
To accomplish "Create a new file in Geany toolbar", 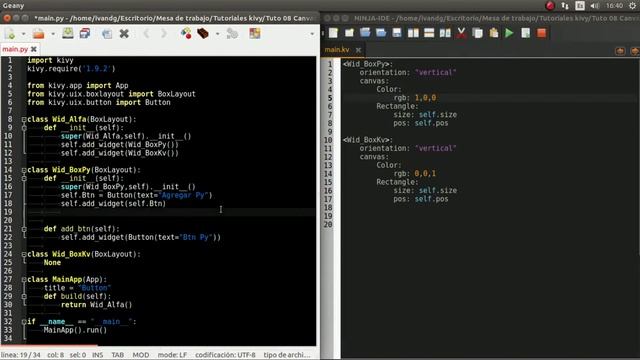I will (x=10, y=33).
